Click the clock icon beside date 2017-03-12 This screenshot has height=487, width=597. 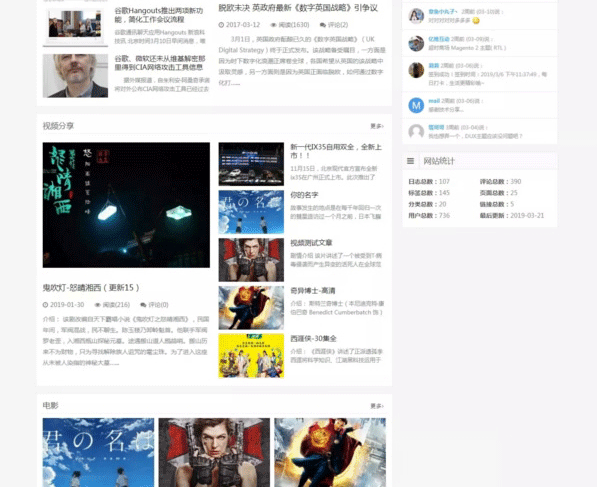pos(221,25)
